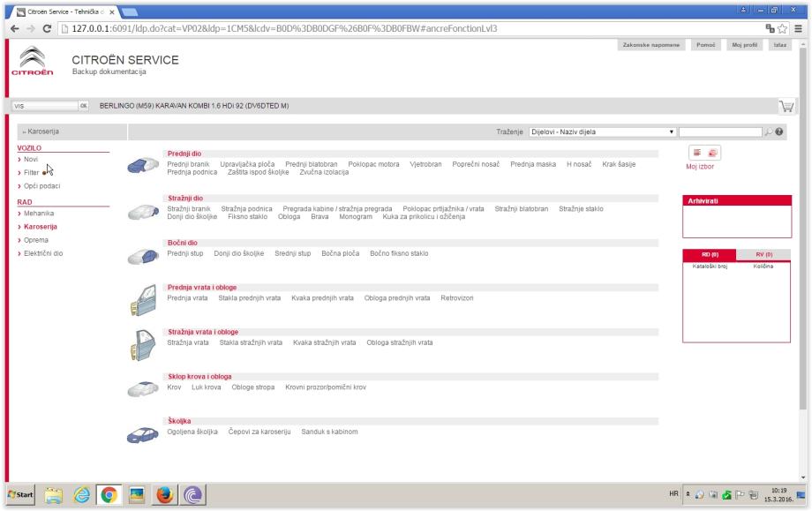Click the Bočni dio car thumbnail
Screen dimensions: 812x511
tap(143, 256)
